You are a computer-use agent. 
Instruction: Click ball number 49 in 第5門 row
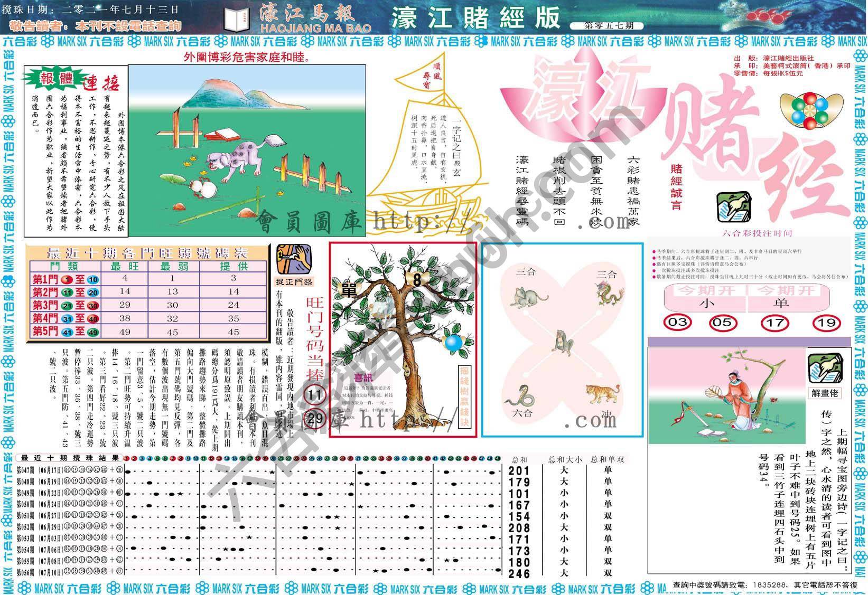click(93, 332)
